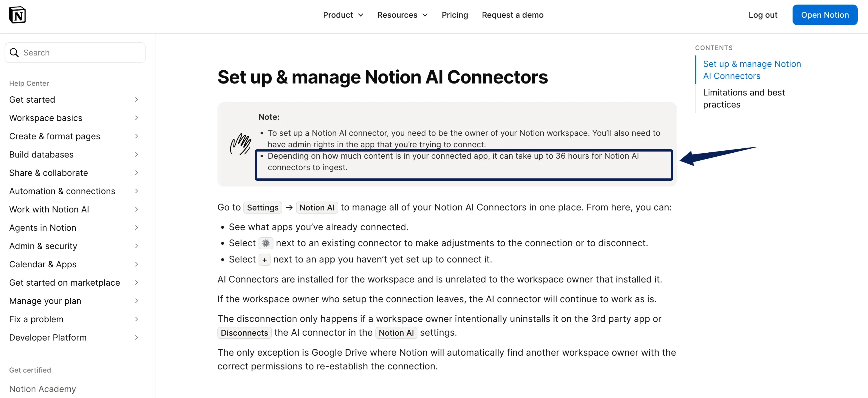Expand Get started on marketplace section
The width and height of the screenshot is (868, 398).
tap(74, 283)
